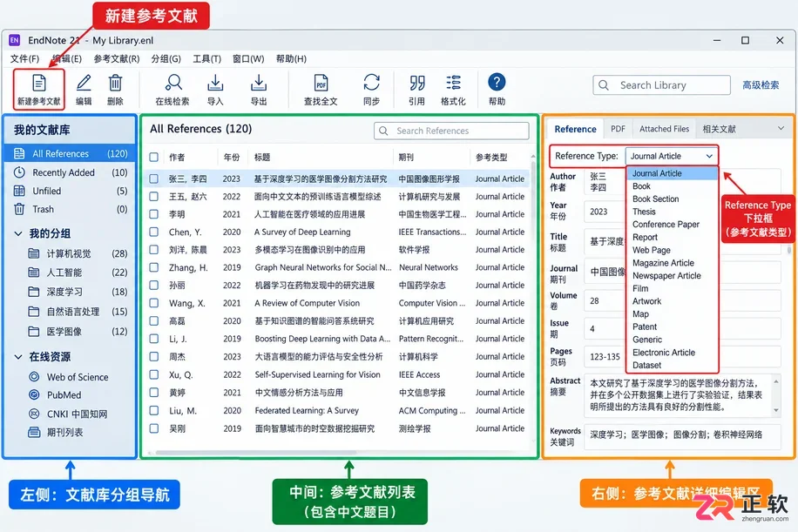Screen dimensions: 798x532
Task: Open the 文件(F) menu
Action: pyautogui.click(x=24, y=59)
